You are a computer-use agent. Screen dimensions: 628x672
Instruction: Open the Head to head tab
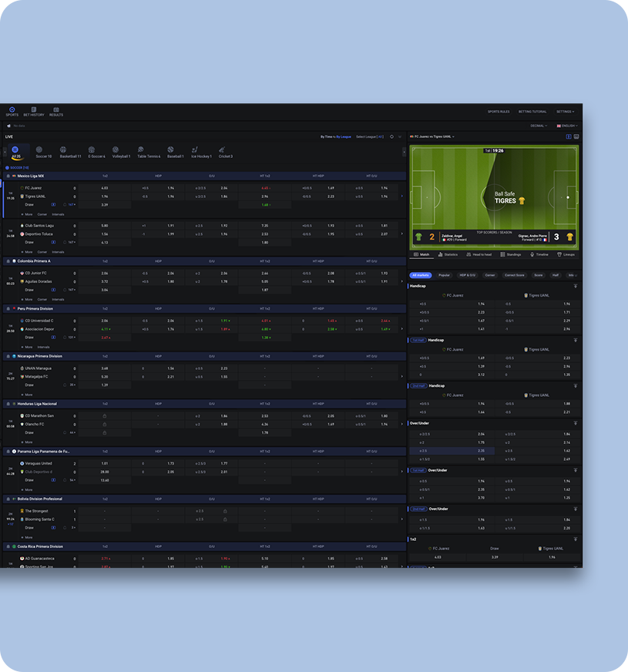point(479,254)
